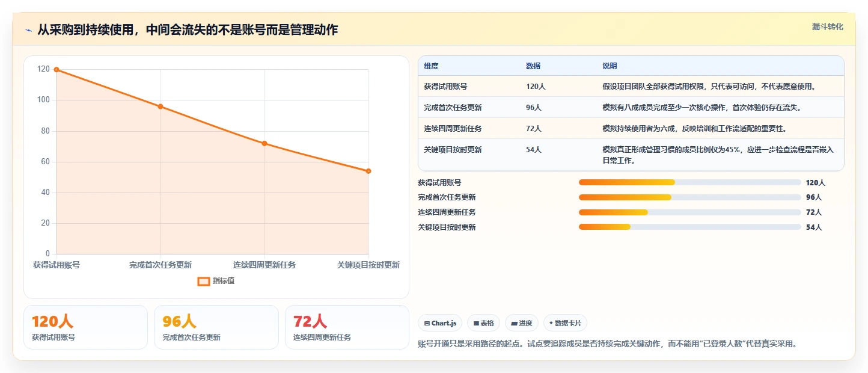Click the 指标值 legend label
Screen dimensions: 868x373
(x=223, y=281)
